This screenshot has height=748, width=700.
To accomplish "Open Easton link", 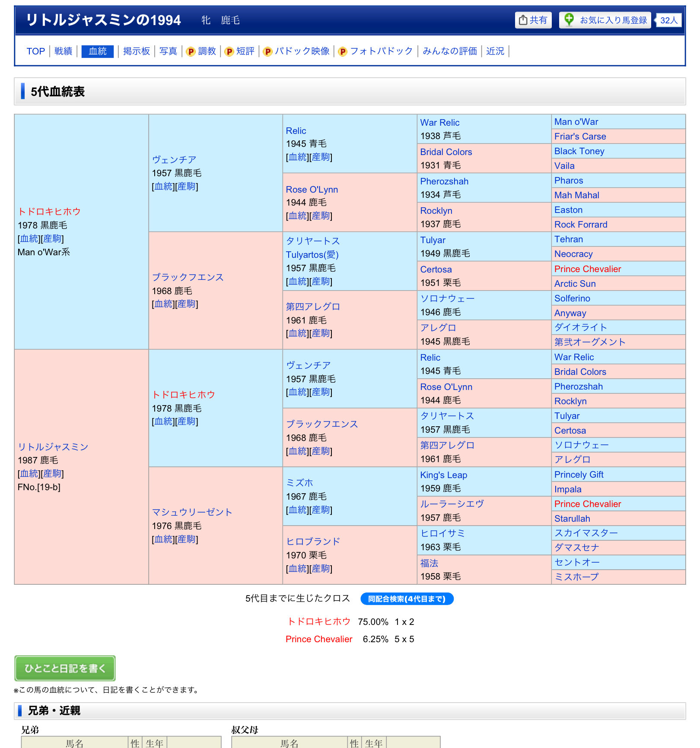I will (x=569, y=210).
